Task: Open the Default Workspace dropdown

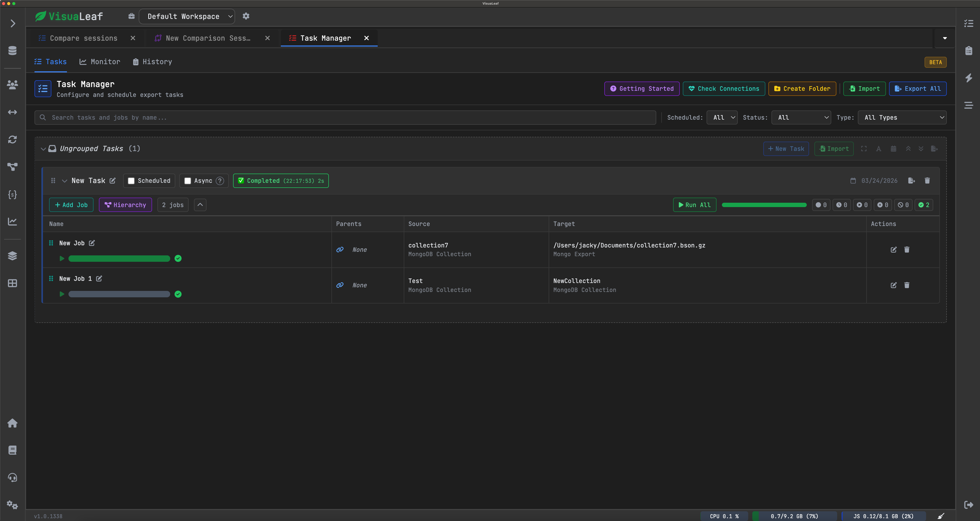Action: (x=186, y=16)
